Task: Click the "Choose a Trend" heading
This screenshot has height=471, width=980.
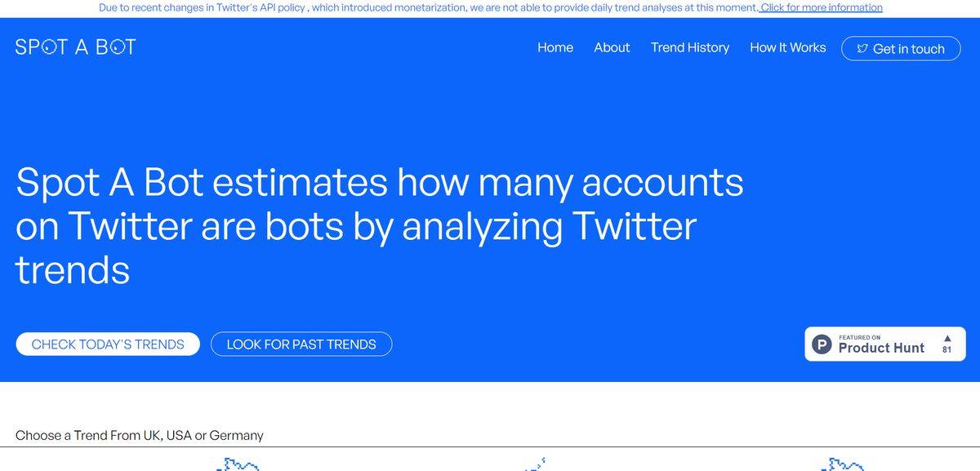Action: click(139, 435)
